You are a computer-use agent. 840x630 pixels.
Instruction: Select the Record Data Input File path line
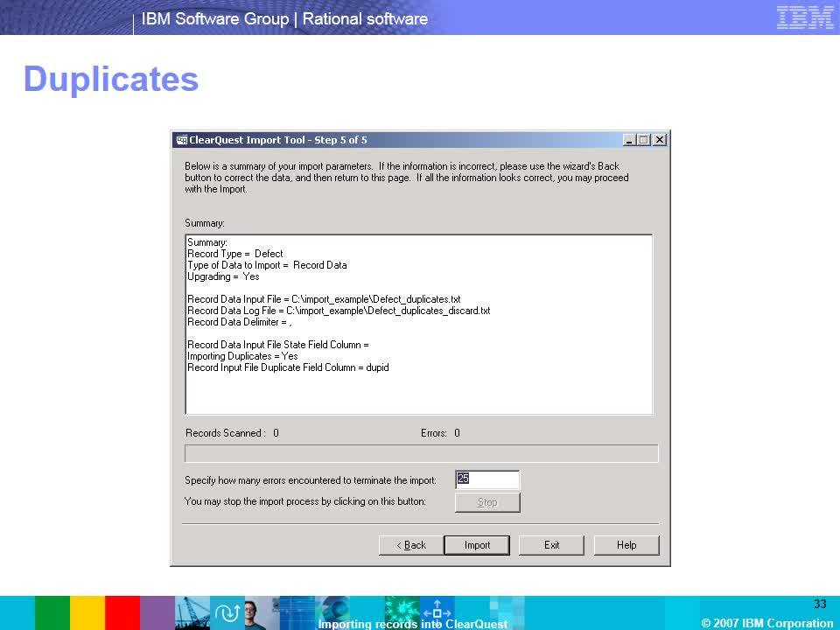click(324, 299)
